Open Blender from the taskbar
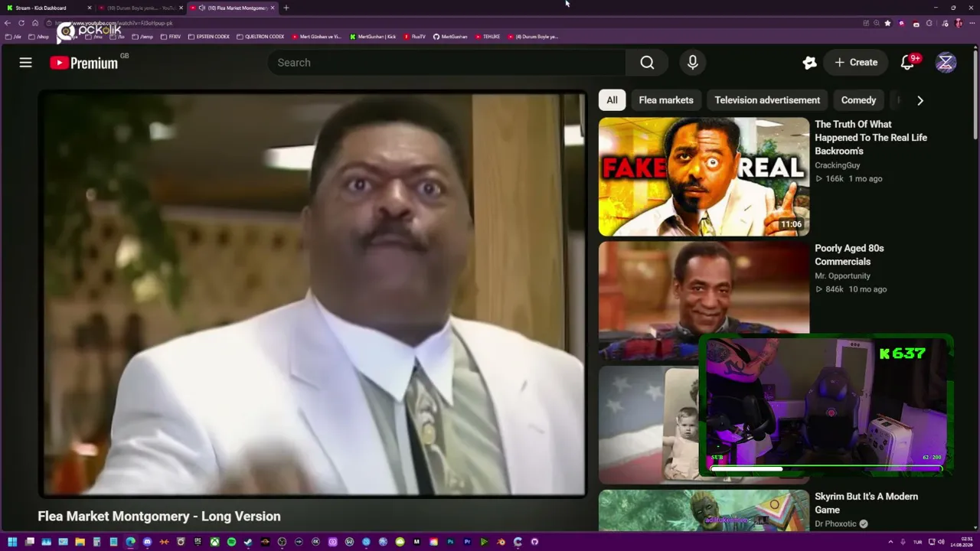Screen dimensions: 980x551 tap(501, 542)
